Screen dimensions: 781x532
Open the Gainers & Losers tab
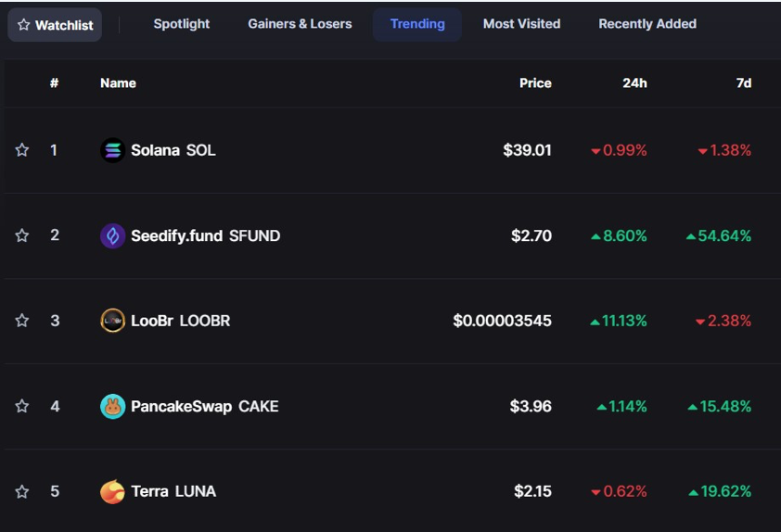click(300, 24)
